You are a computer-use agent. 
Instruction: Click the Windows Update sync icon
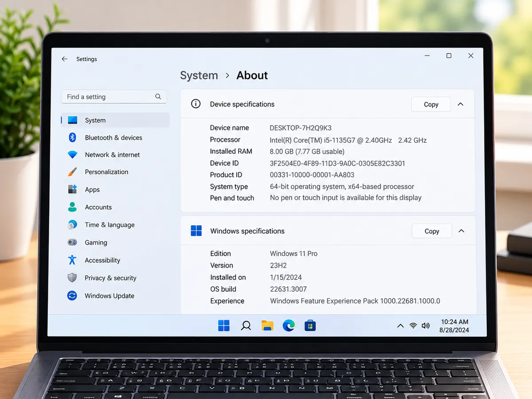tap(72, 296)
